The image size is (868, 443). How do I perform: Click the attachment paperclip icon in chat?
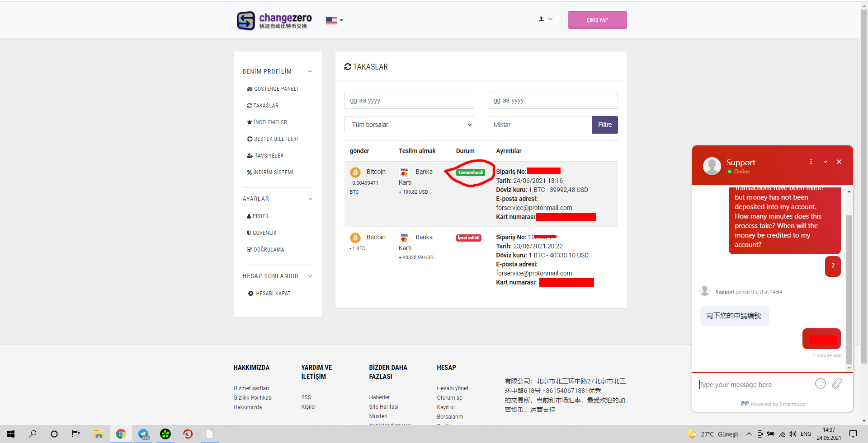click(x=837, y=384)
